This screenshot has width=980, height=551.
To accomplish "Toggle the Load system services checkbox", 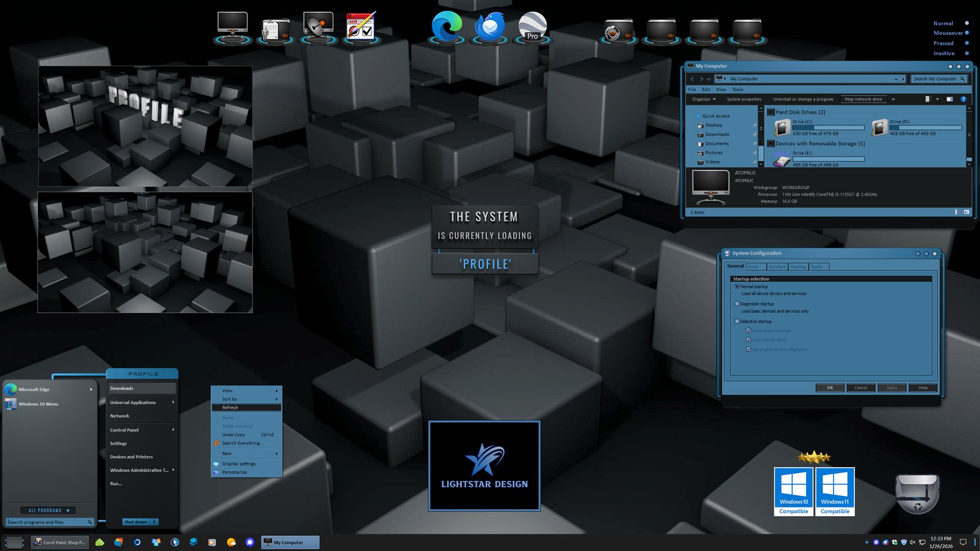I will coord(748,331).
